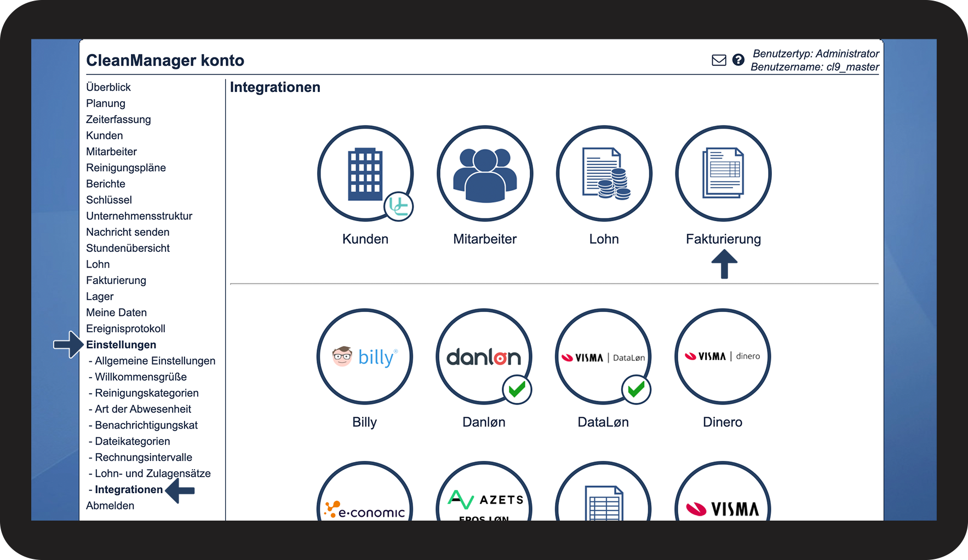
Task: Go to Schlüssel in the sidebar
Action: click(109, 200)
